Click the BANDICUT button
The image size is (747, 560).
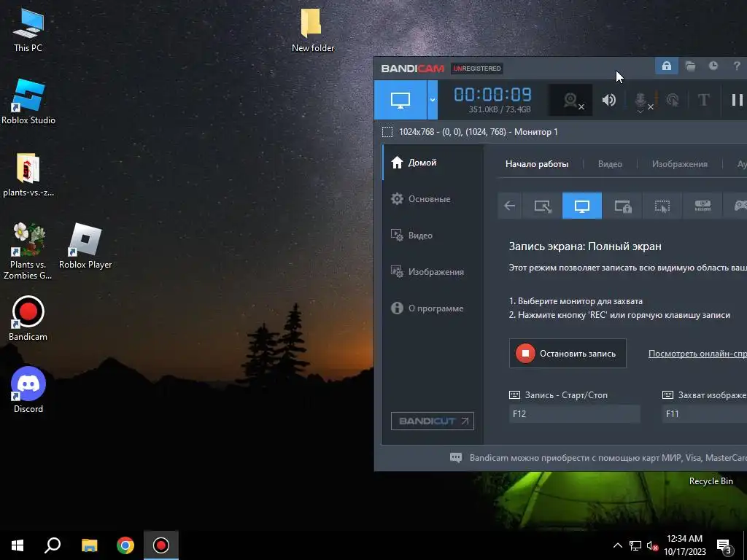point(432,421)
